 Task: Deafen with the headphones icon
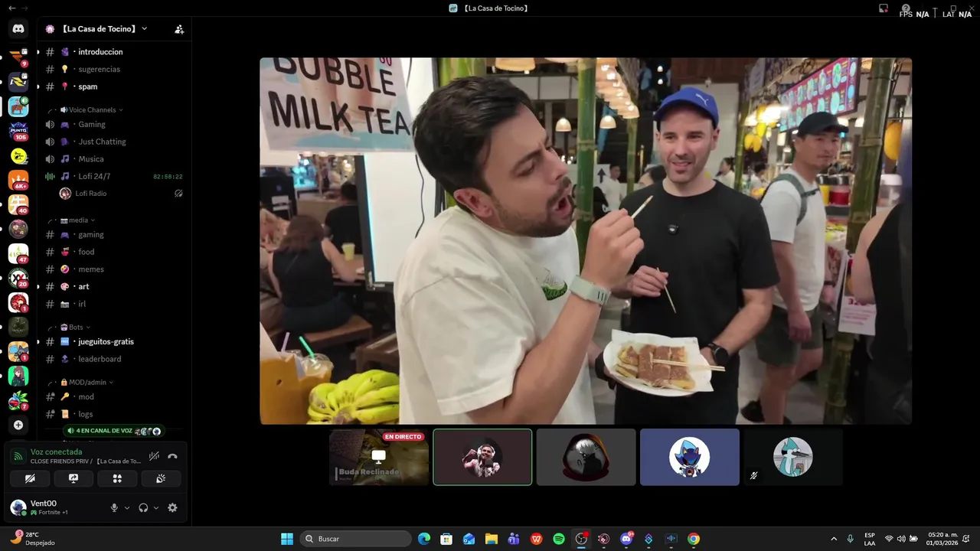pyautogui.click(x=143, y=507)
